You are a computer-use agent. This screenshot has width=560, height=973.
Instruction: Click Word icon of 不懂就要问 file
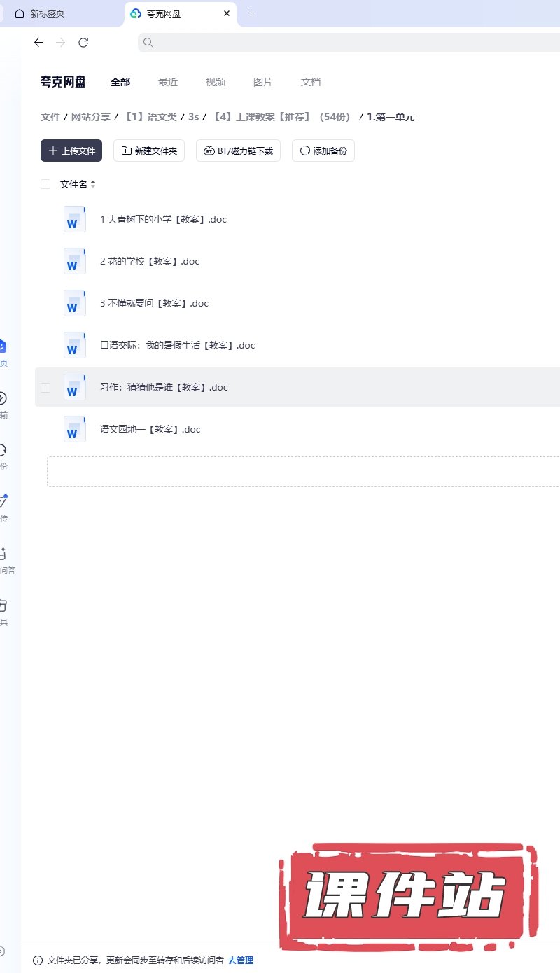(x=74, y=303)
